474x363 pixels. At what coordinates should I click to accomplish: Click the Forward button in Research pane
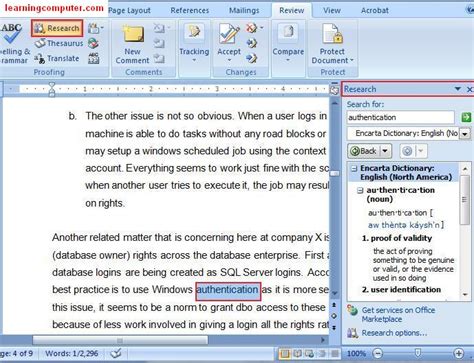[407, 151]
